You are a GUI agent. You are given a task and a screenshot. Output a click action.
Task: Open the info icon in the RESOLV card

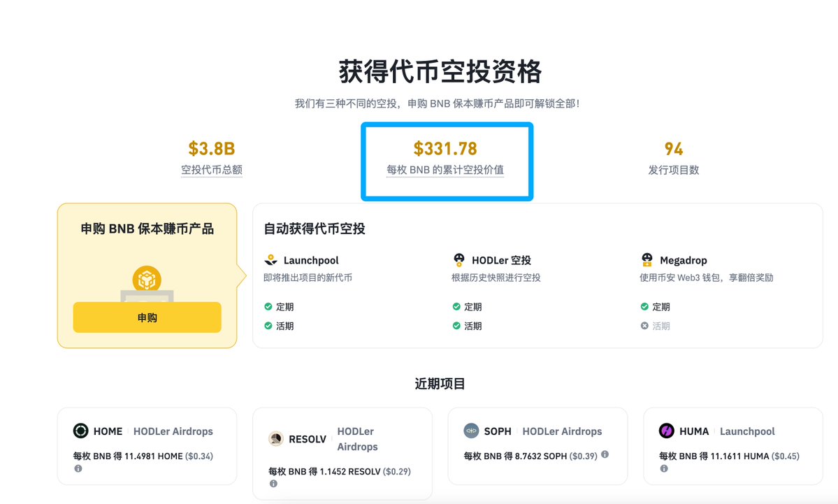(x=274, y=484)
